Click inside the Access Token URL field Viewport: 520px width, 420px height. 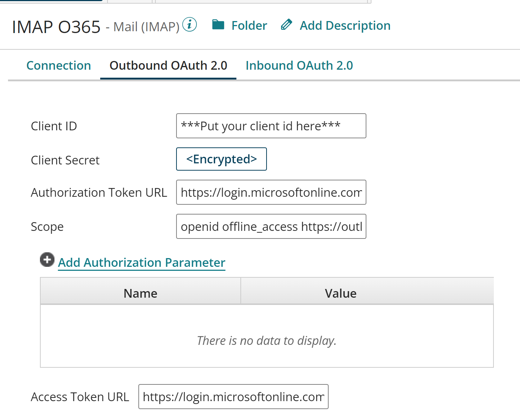coord(233,397)
